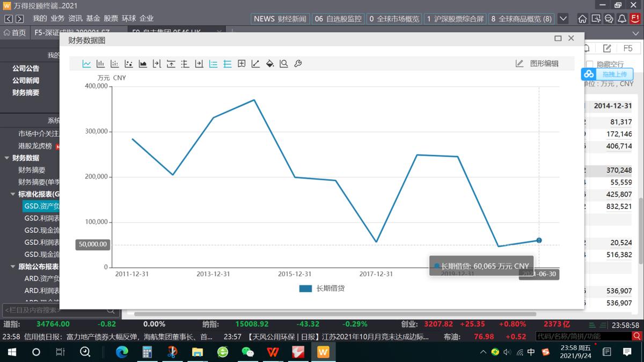Open the 基金 menu
The height and width of the screenshot is (362, 644).
point(93,18)
